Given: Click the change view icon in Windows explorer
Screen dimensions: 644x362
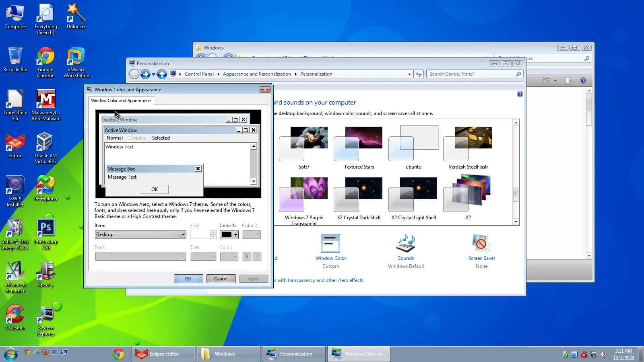Looking at the screenshot, I should 546,80.
